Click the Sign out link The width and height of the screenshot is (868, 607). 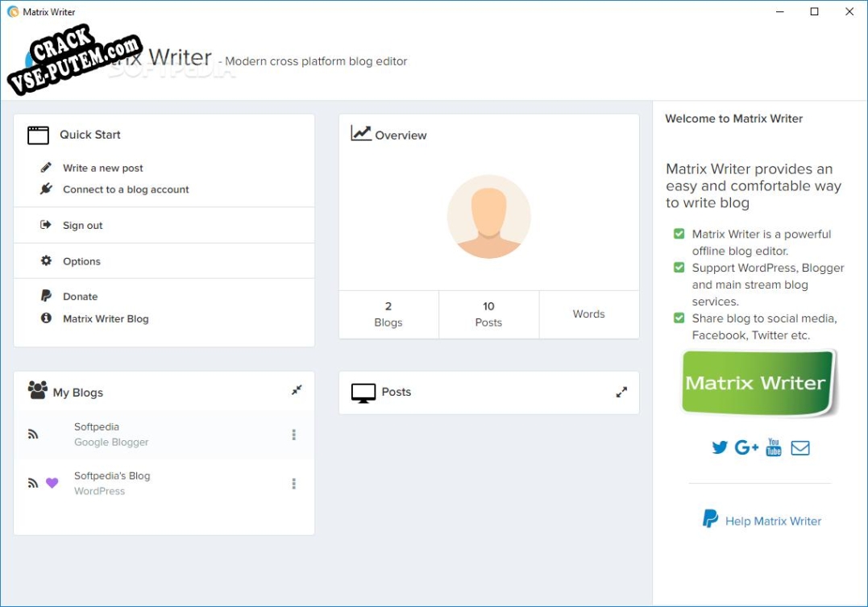point(82,226)
